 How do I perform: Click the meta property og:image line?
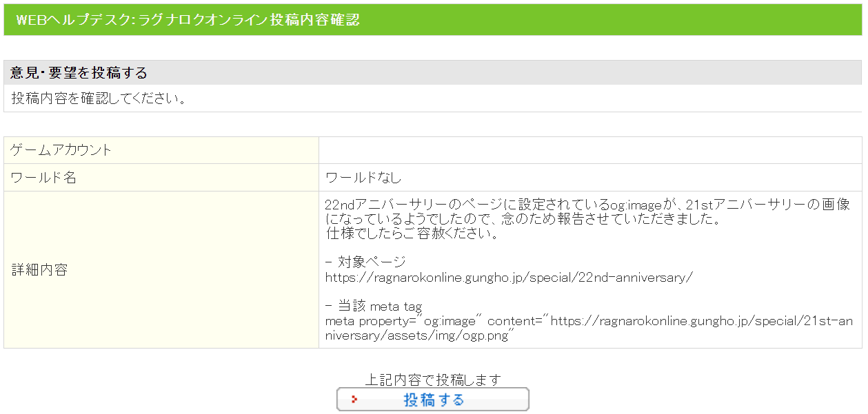click(587, 321)
